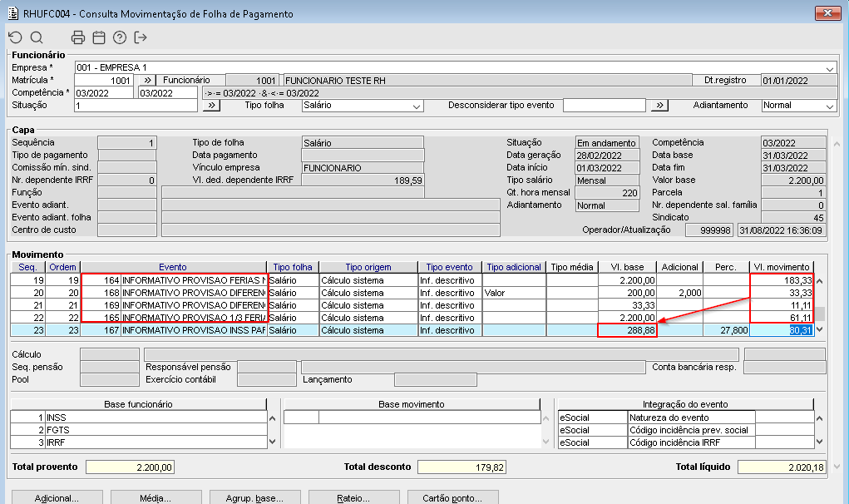This screenshot has width=849, height=504.
Task: Click the refresh/undo arrow toolbar icon
Action: click(15, 37)
